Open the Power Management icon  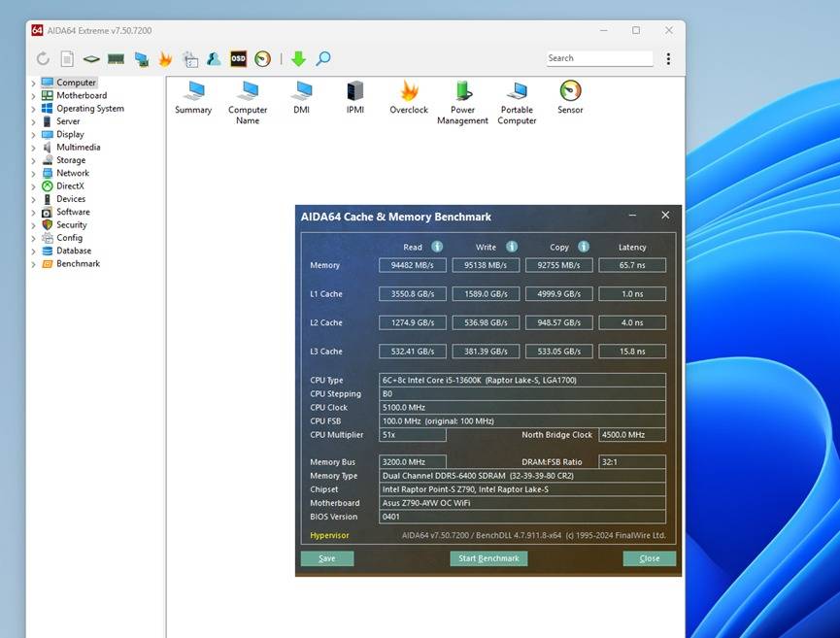[x=463, y=103]
